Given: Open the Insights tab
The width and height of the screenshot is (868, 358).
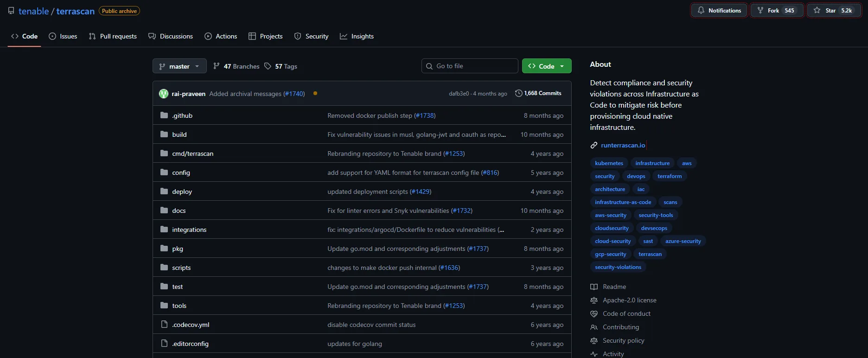Looking at the screenshot, I should (x=357, y=36).
